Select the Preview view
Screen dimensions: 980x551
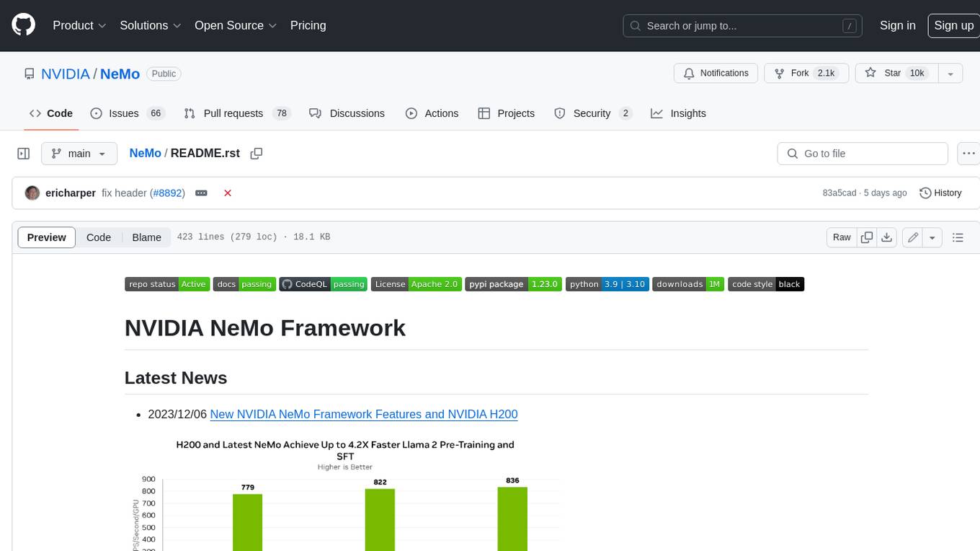pyautogui.click(x=47, y=237)
